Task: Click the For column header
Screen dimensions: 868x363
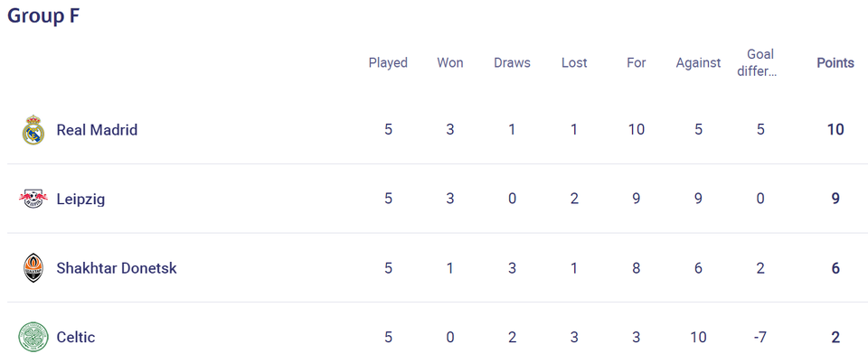Action: (x=636, y=63)
